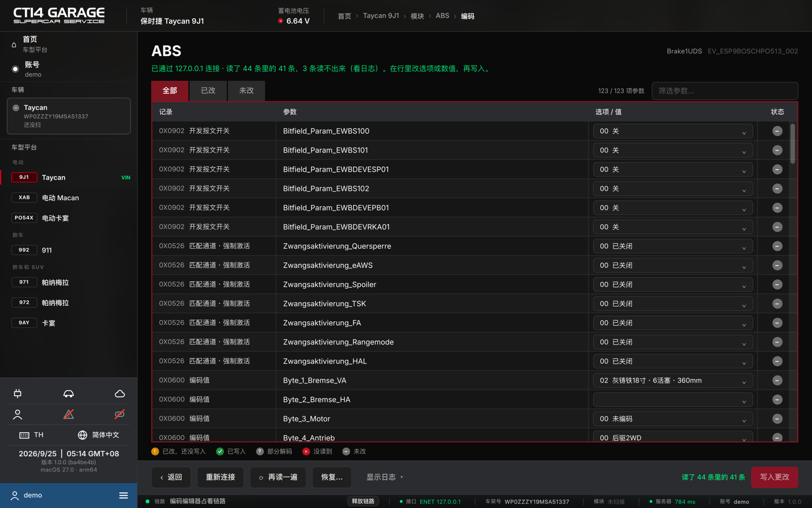Toggle the crossed-out link icon
The width and height of the screenshot is (812, 508).
(x=120, y=415)
